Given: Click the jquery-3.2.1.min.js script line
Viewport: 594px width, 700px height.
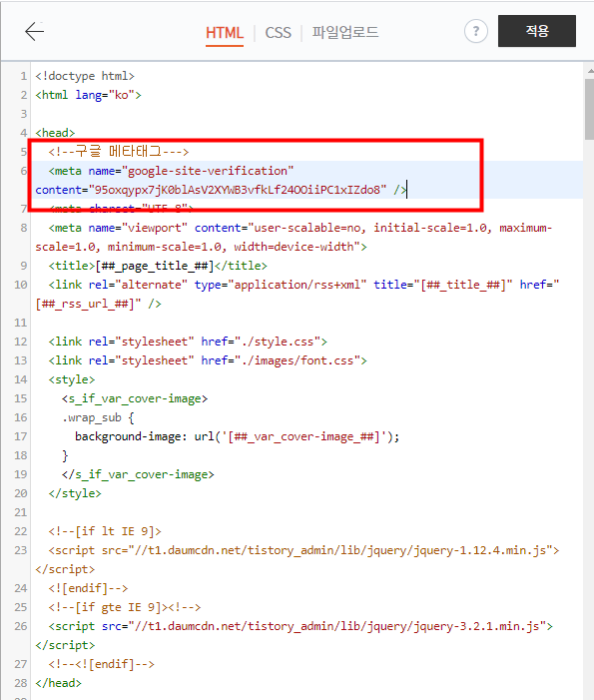Looking at the screenshot, I should [x=295, y=636].
